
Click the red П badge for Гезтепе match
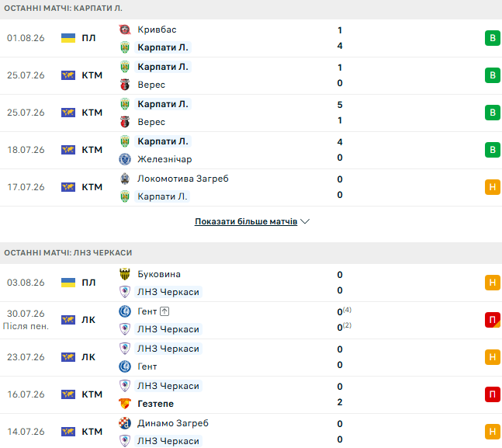493,394
